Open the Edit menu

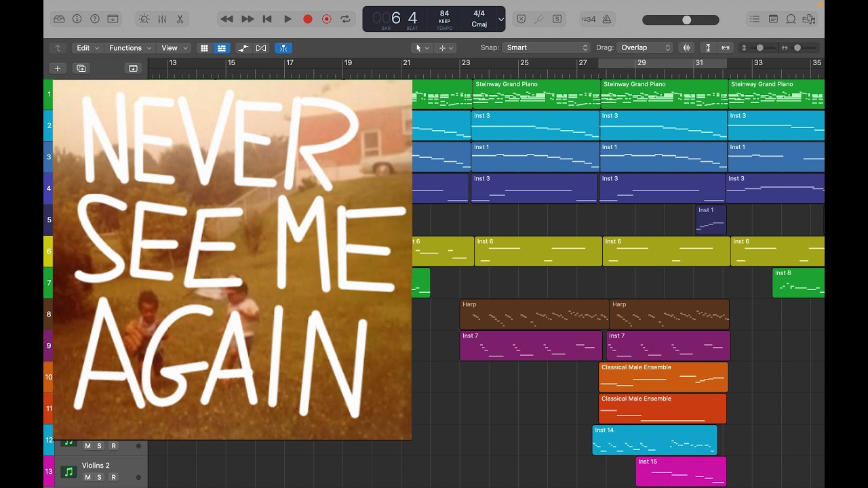[x=87, y=48]
